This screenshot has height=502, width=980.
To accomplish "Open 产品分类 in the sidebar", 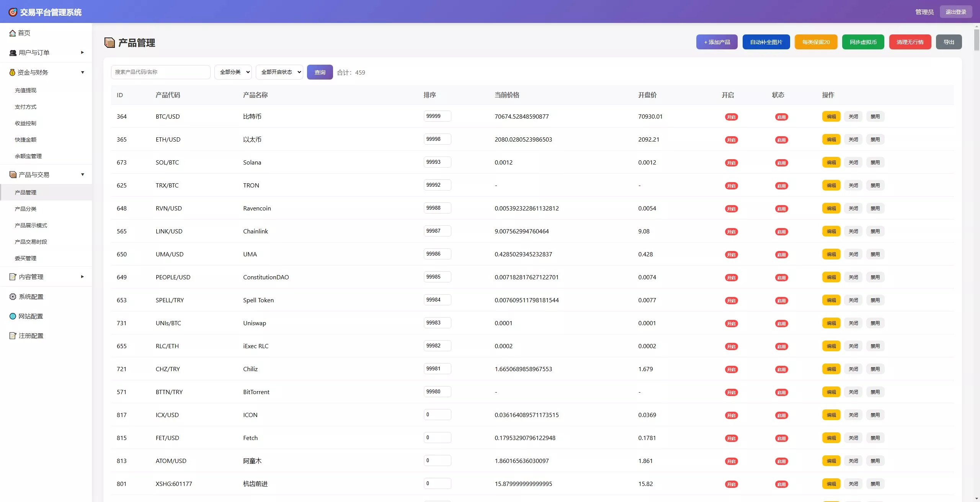I will pyautogui.click(x=26, y=209).
